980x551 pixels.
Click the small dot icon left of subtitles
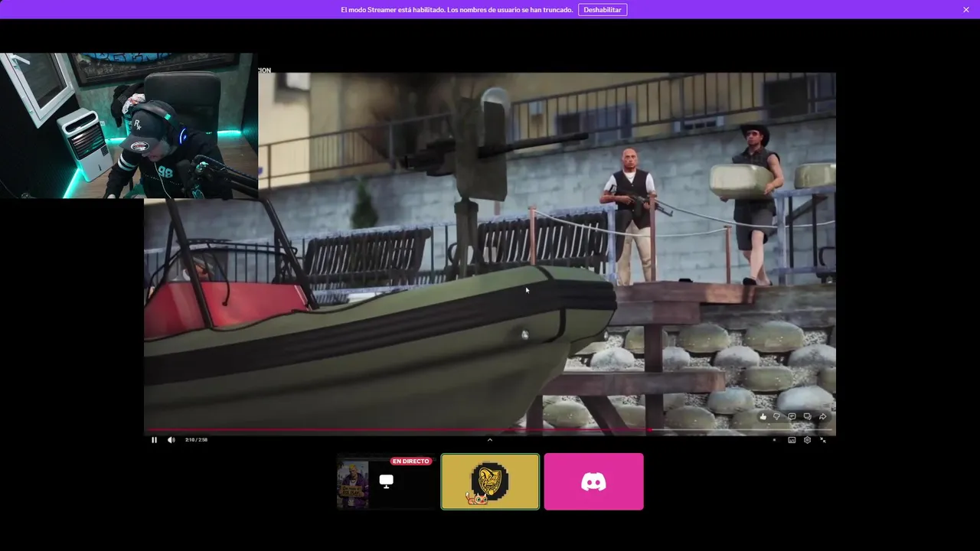pyautogui.click(x=774, y=440)
